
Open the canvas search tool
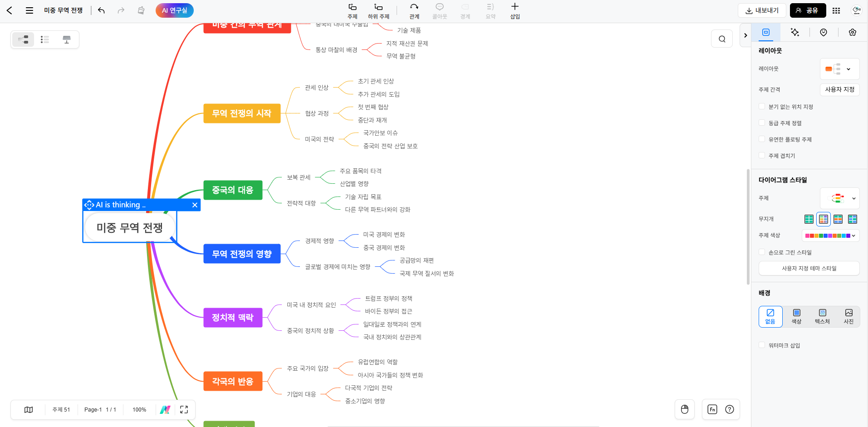pos(722,39)
